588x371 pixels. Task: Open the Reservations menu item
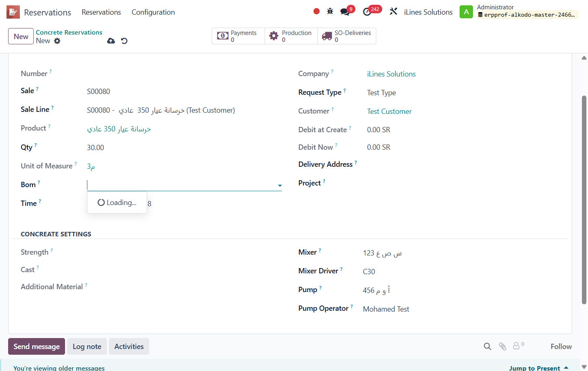click(101, 12)
